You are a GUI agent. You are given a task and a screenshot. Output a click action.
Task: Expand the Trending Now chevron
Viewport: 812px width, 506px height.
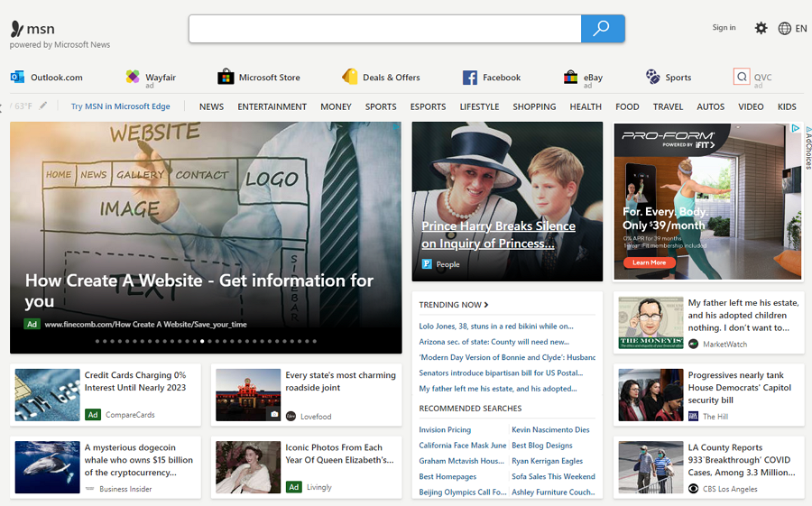point(486,305)
